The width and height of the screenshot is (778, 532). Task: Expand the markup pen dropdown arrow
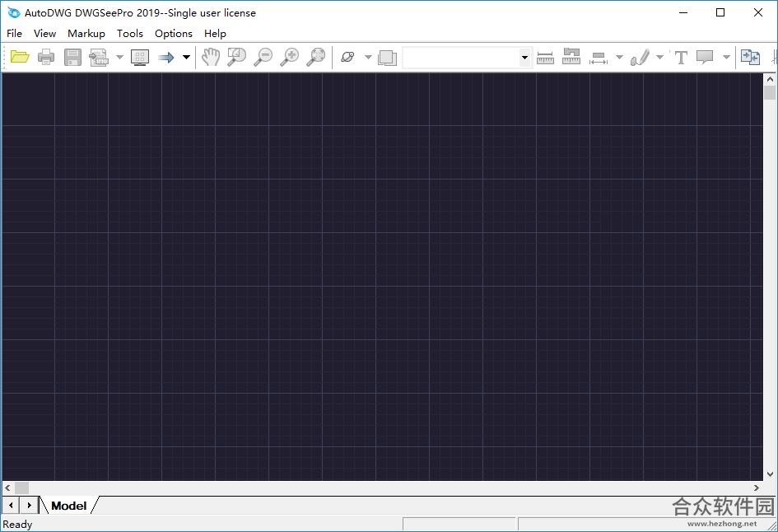pos(660,57)
